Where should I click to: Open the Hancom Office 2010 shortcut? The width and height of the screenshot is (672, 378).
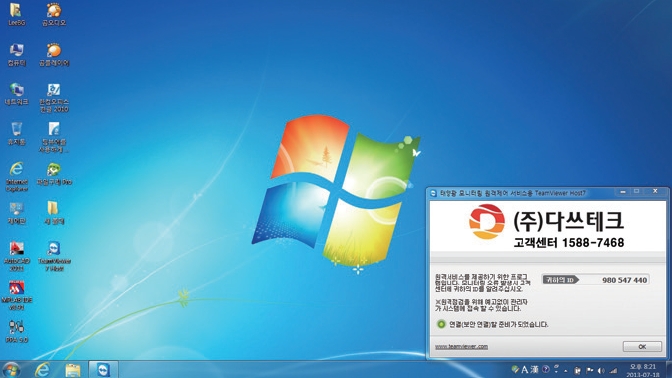pos(54,98)
